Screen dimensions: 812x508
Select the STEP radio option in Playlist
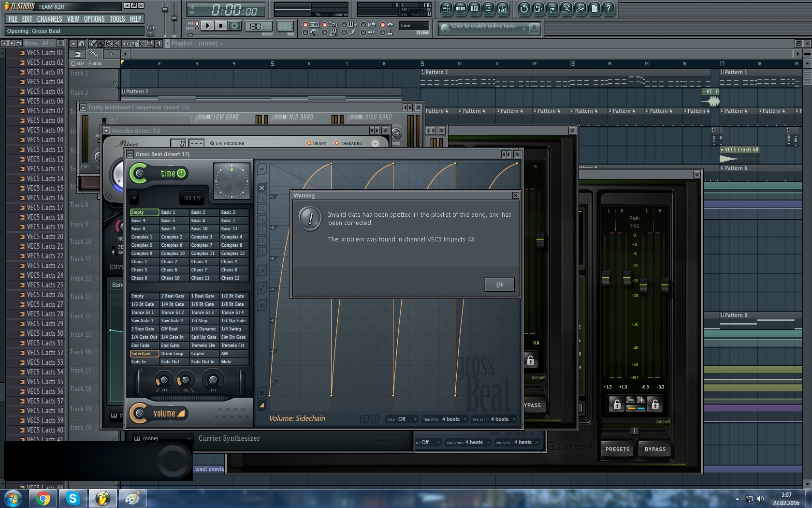pos(73,63)
